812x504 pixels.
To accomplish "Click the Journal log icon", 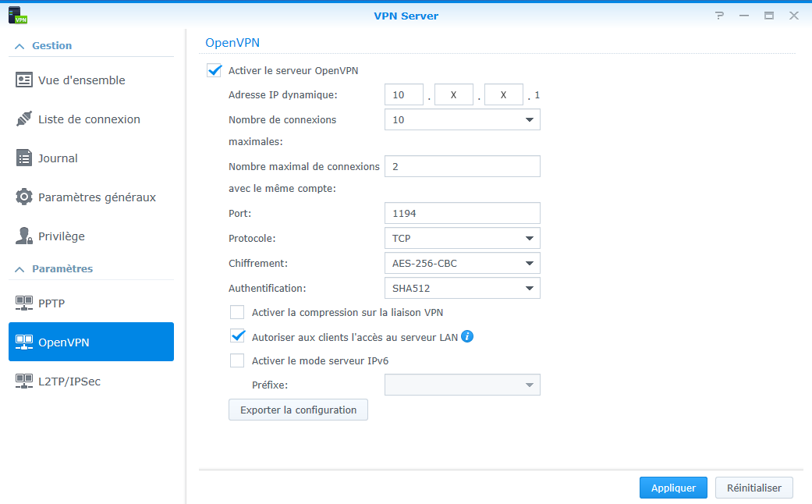I will click(x=24, y=158).
